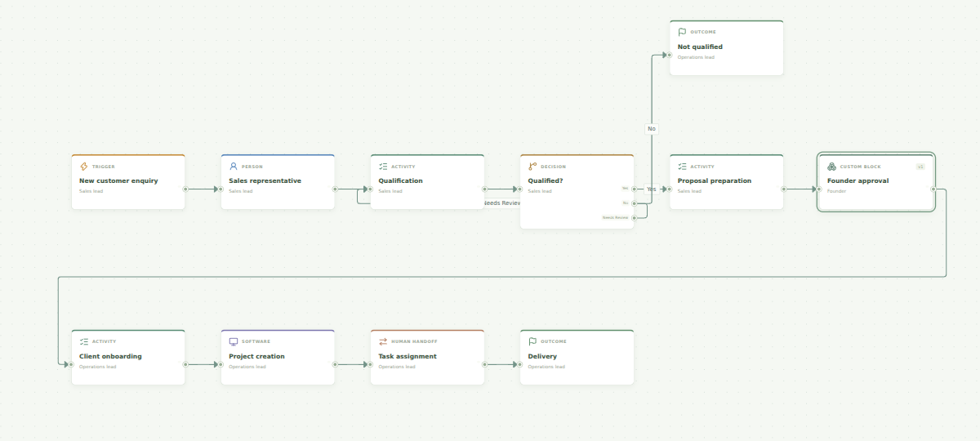Click output port of Task assignment

point(484,364)
